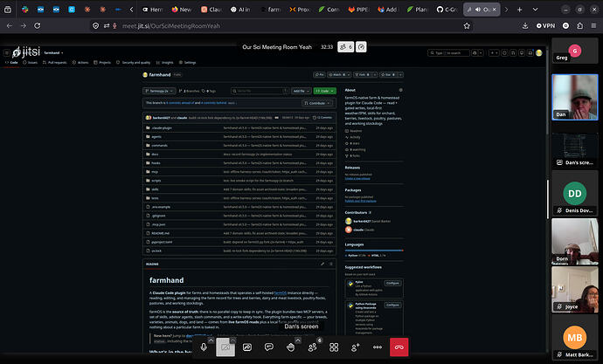Switch to the Corn browser tab
Screen dimensions: 603x364
(329, 10)
